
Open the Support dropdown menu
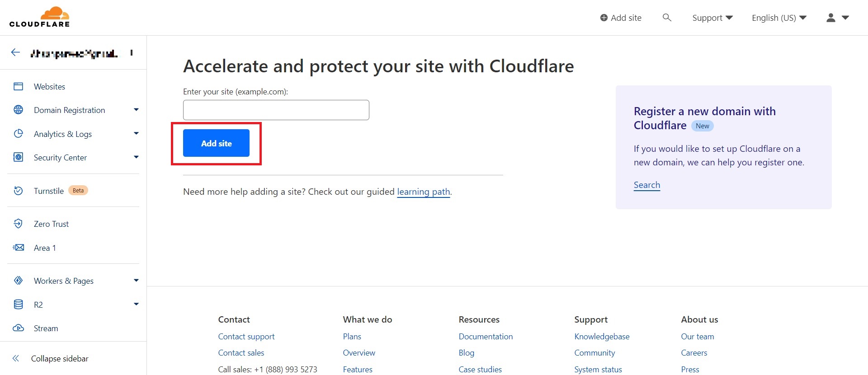(x=712, y=18)
